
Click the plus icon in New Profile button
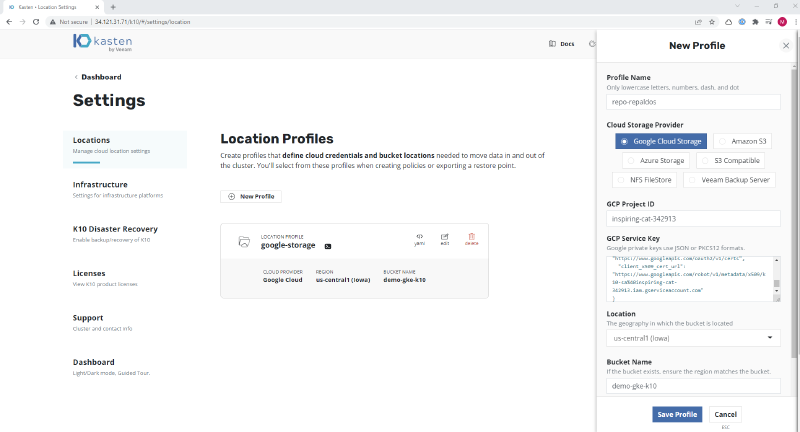(232, 196)
